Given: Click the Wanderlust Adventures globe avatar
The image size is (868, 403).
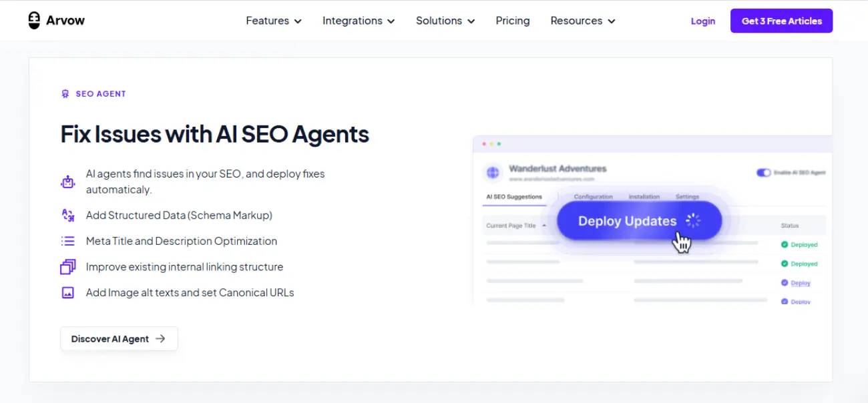Looking at the screenshot, I should (x=493, y=172).
